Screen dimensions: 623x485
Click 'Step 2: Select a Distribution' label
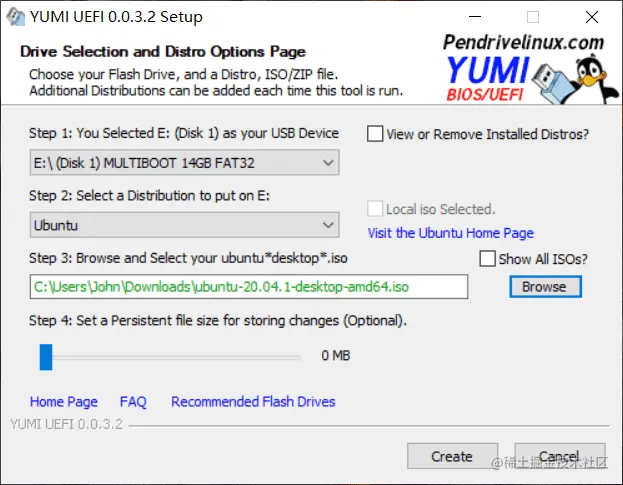149,196
